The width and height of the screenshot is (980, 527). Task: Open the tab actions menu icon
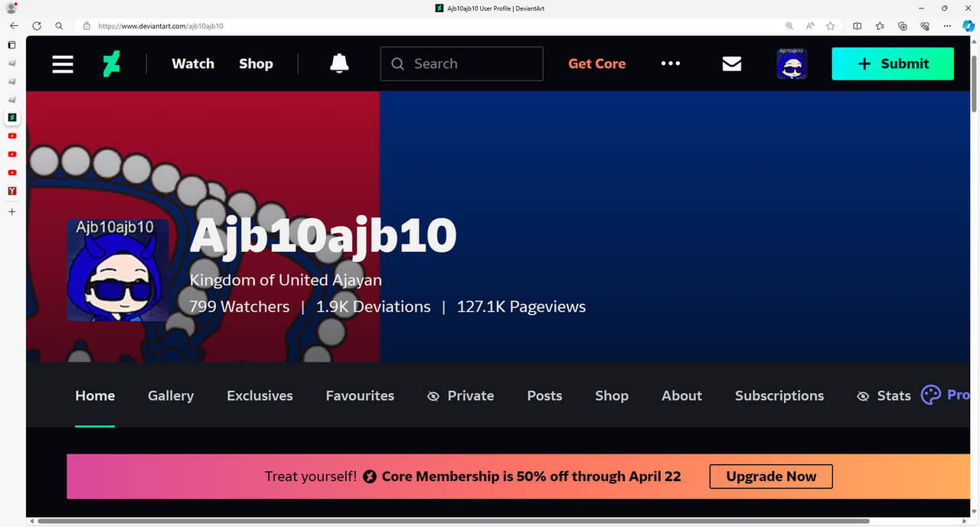(11, 44)
